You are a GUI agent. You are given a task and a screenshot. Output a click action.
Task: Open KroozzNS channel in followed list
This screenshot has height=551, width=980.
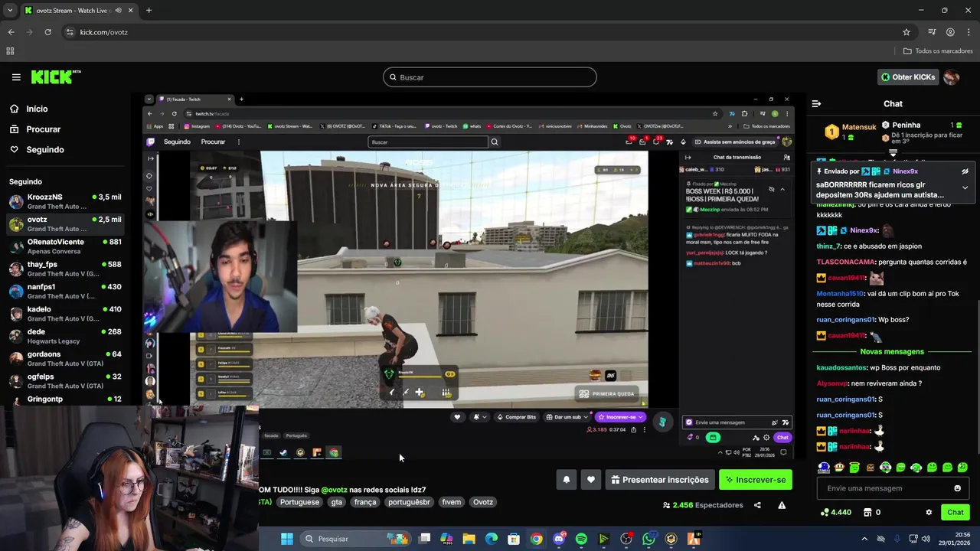pos(65,201)
